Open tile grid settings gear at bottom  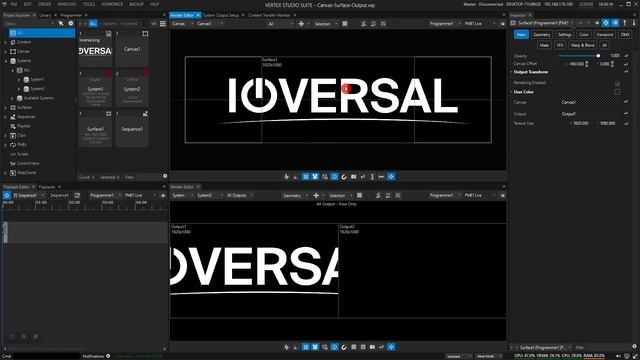[x=165, y=176]
